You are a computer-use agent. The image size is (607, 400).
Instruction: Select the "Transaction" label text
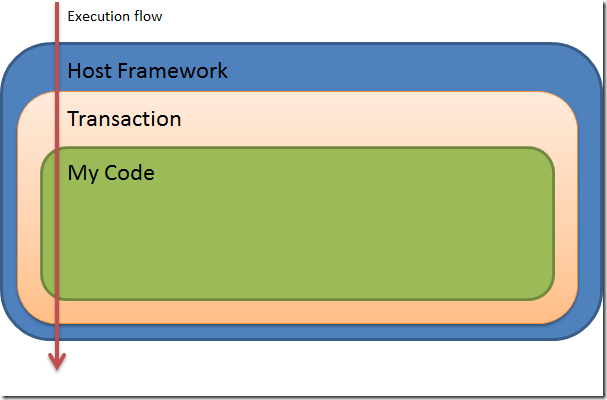click(x=124, y=118)
